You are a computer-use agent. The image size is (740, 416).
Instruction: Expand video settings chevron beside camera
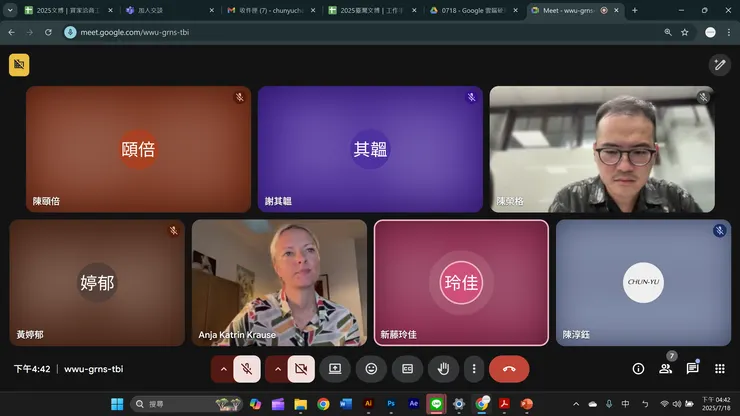coord(278,369)
